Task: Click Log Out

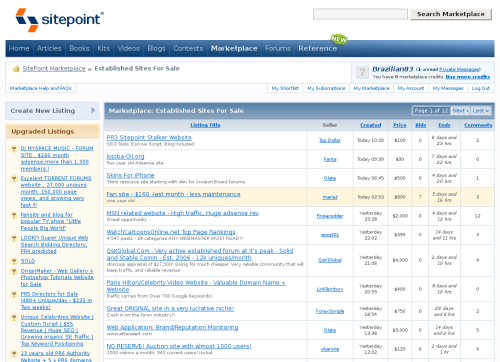Action: click(481, 88)
